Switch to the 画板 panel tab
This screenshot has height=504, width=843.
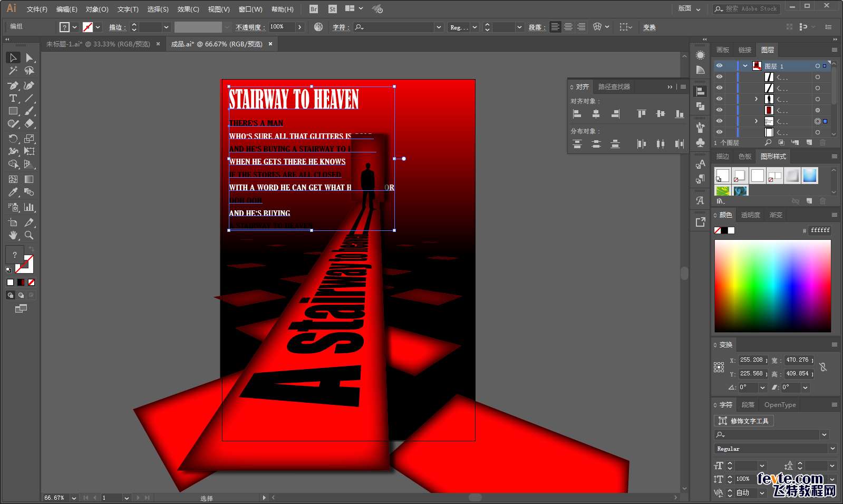[x=722, y=50]
